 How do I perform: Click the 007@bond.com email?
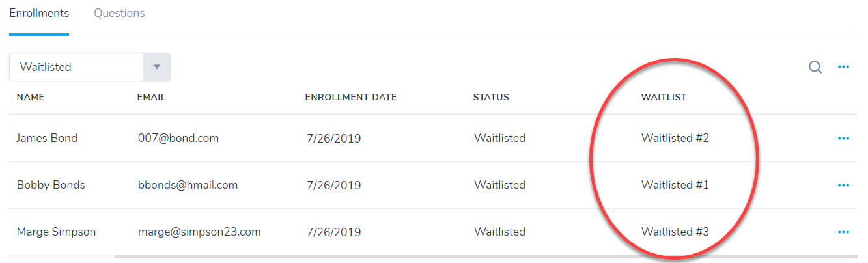point(178,138)
